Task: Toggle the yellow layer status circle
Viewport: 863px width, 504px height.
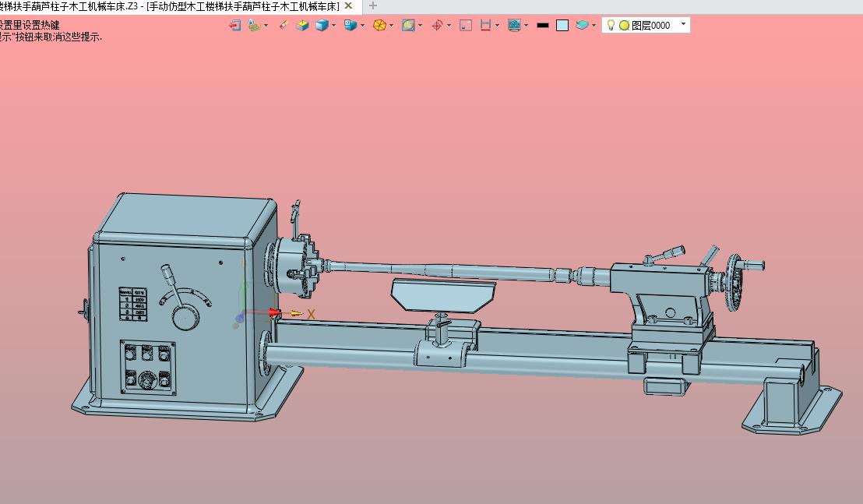Action: coord(624,25)
